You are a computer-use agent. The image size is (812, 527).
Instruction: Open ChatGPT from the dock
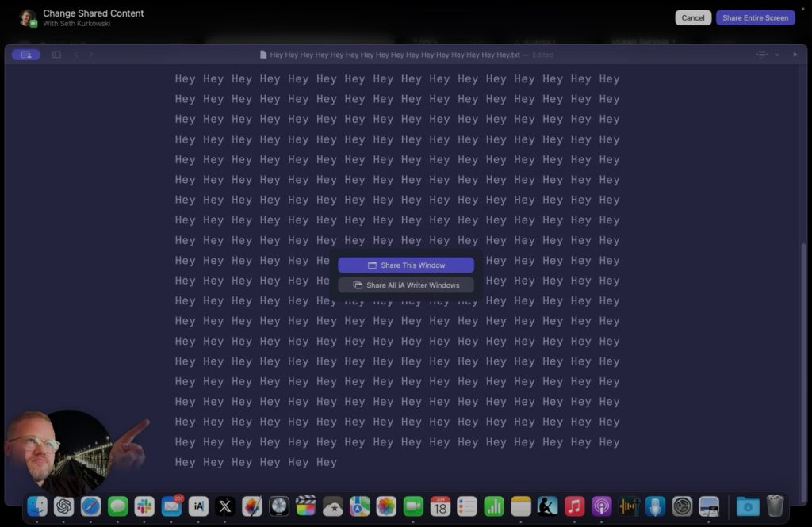(64, 506)
